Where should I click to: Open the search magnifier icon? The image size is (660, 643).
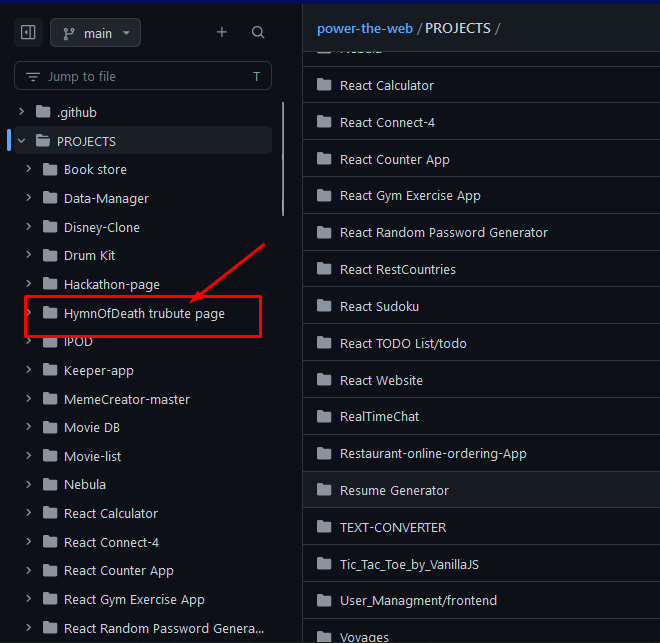coord(258,32)
